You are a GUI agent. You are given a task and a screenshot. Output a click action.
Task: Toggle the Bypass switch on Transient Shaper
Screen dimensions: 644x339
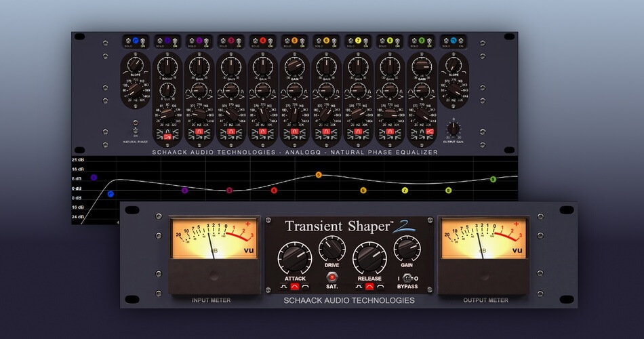click(x=407, y=278)
